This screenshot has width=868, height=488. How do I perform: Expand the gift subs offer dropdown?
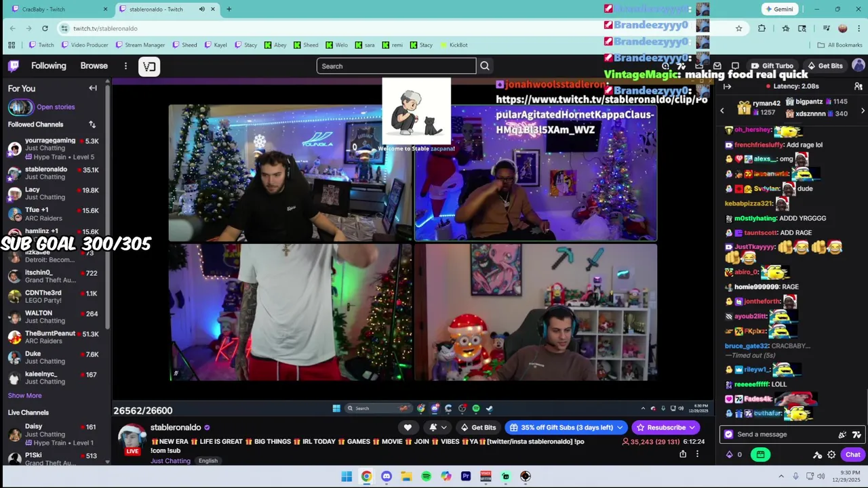(620, 428)
